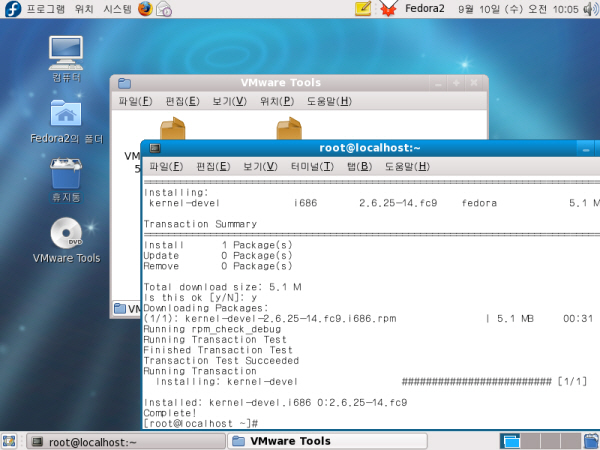Click 'Running rpm_check_debug' line
The image size is (600, 450).
pos(212,329)
